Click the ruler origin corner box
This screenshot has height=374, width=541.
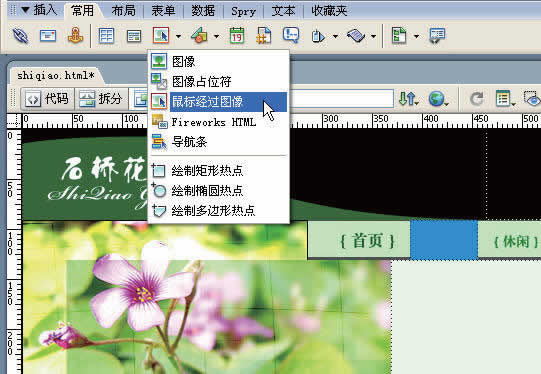pos(14,121)
